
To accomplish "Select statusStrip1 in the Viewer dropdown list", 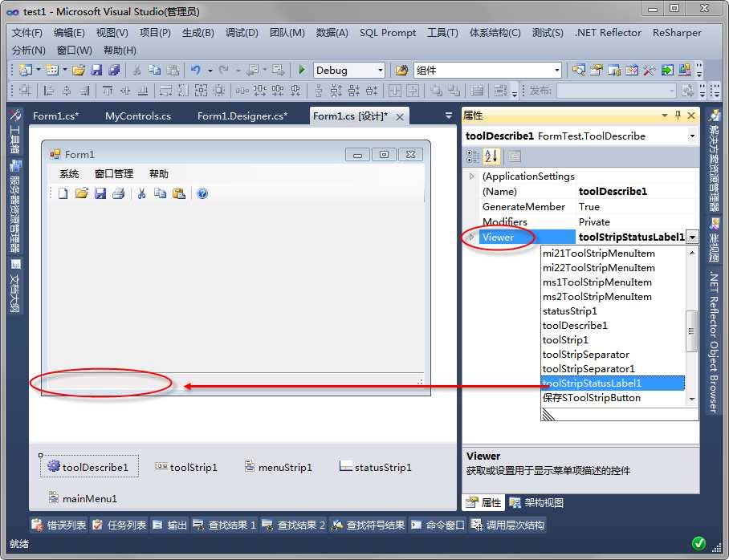I will (613, 311).
